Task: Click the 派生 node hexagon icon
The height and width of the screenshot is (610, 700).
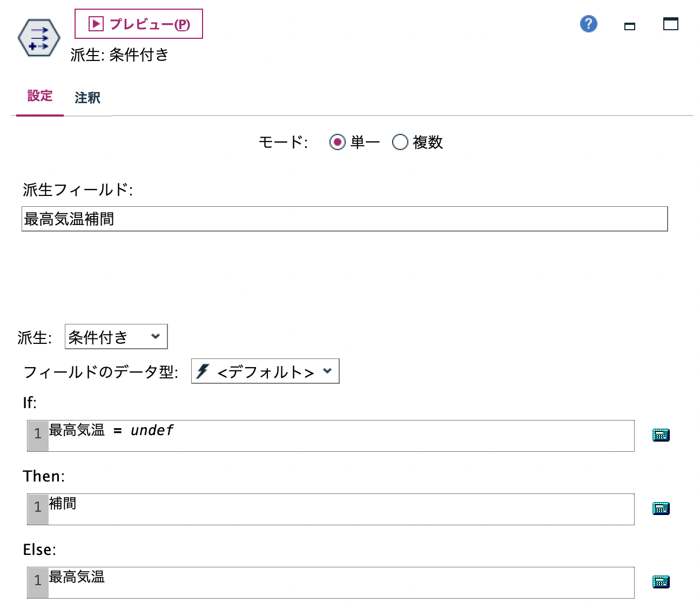Action: pos(38,37)
